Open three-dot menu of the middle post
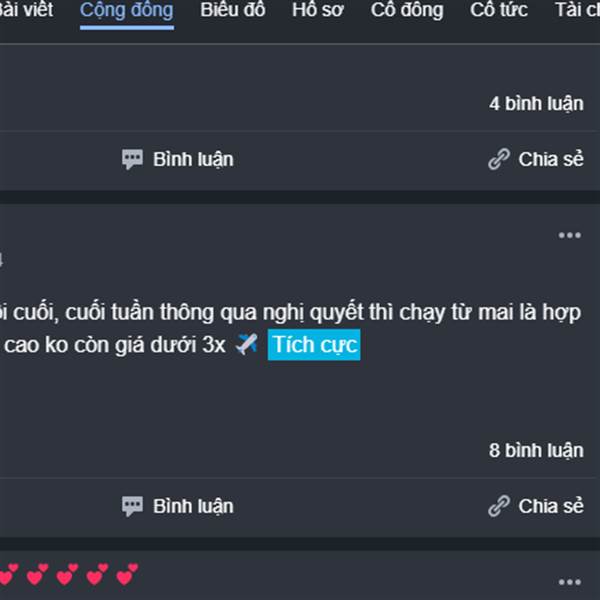Screen dimensions: 600x600 click(570, 235)
